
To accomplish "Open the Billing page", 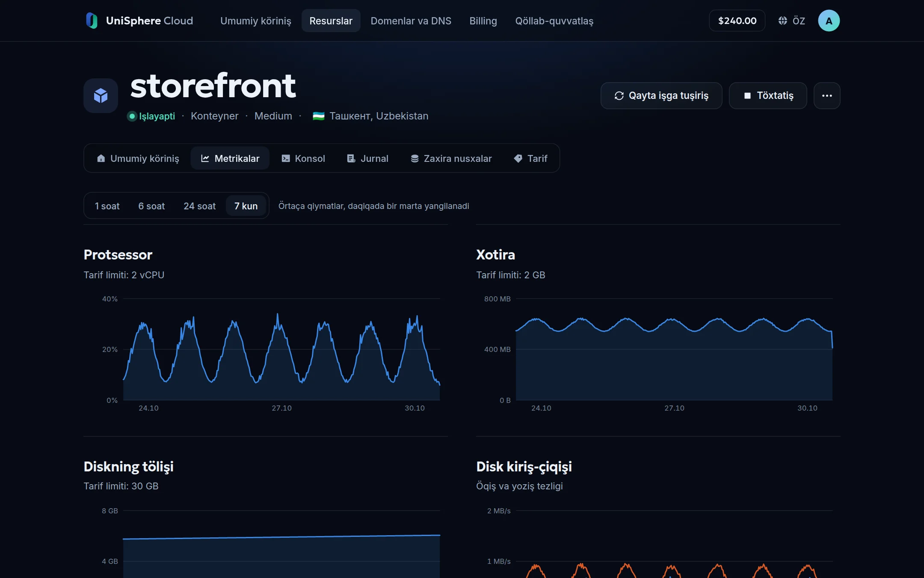I will [x=483, y=21].
